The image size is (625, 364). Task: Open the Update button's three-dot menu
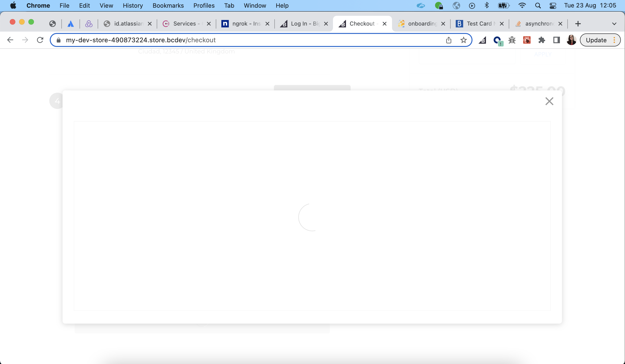[614, 40]
